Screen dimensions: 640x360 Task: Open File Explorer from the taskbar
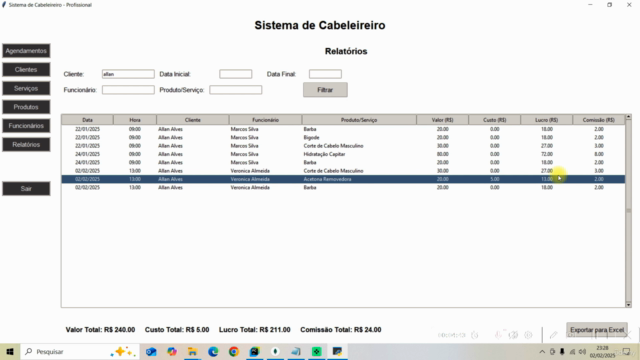193,351
